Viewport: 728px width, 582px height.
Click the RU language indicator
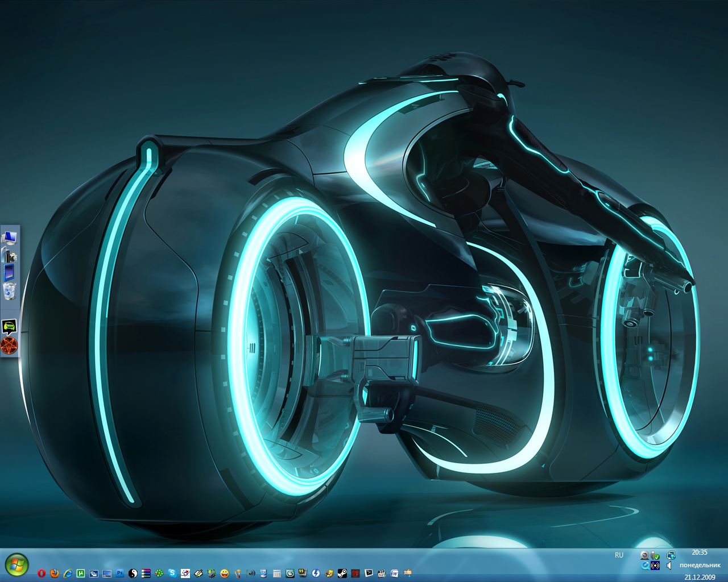(619, 555)
